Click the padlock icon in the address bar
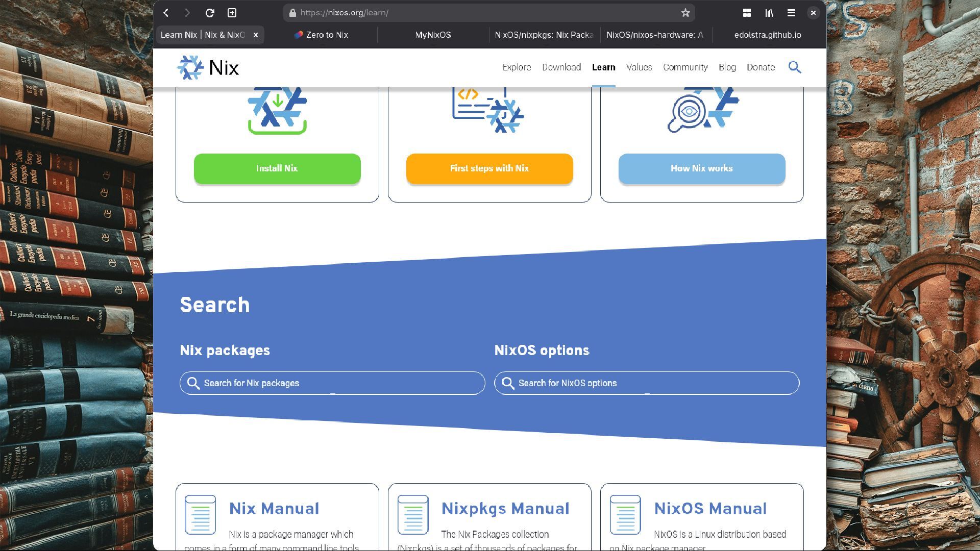980x551 pixels. [x=292, y=13]
